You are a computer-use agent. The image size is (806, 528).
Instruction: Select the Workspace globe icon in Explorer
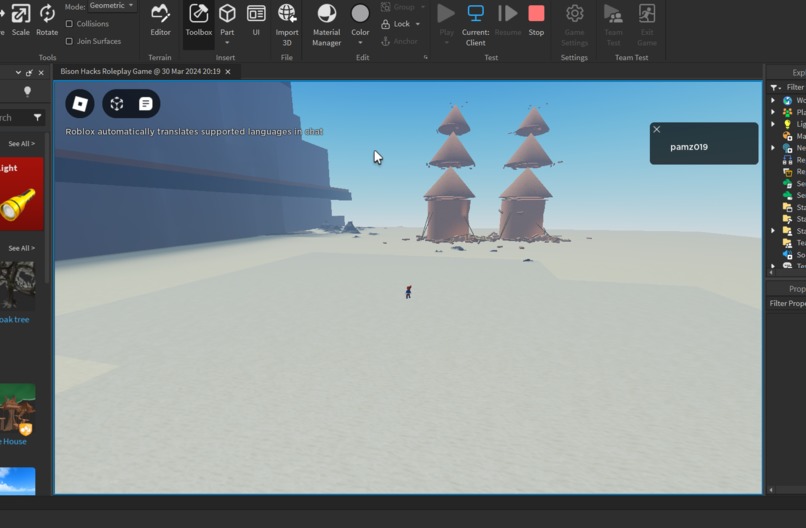pyautogui.click(x=787, y=100)
